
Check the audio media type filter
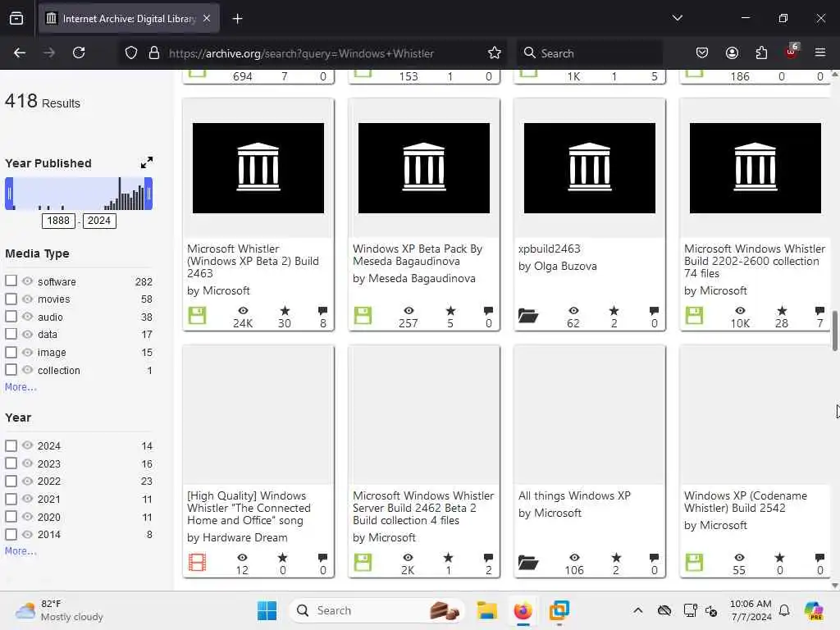11,316
